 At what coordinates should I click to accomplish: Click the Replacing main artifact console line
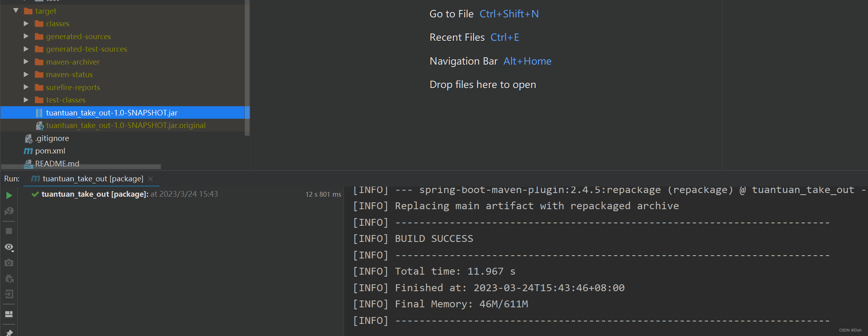point(516,206)
